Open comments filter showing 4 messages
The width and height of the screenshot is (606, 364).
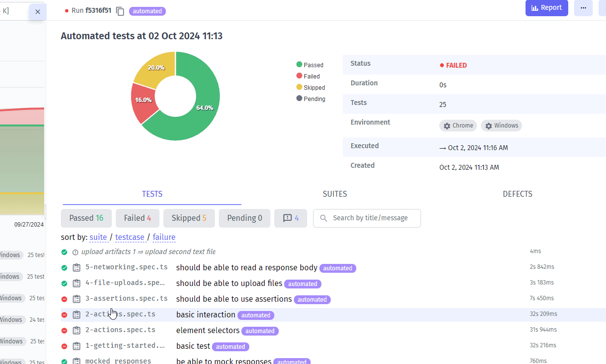pyautogui.click(x=290, y=218)
